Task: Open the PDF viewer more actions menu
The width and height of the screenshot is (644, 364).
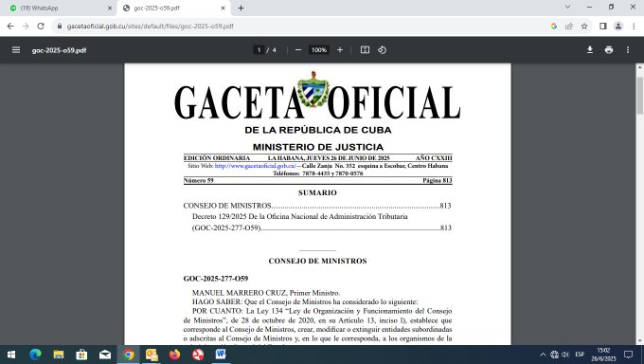Action: click(x=628, y=50)
